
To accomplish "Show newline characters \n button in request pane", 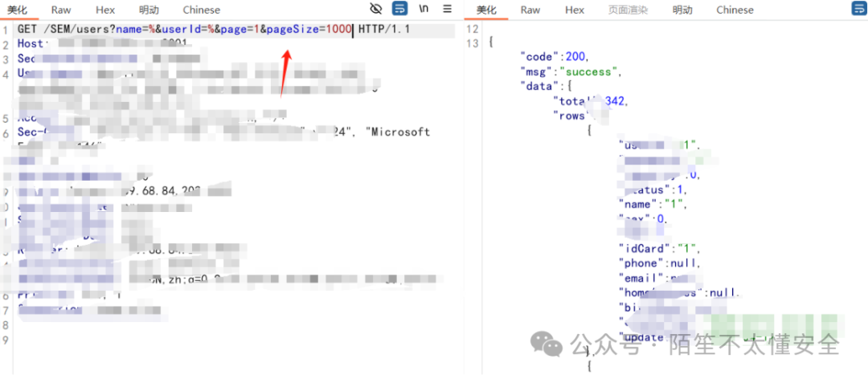I will 424,8.
